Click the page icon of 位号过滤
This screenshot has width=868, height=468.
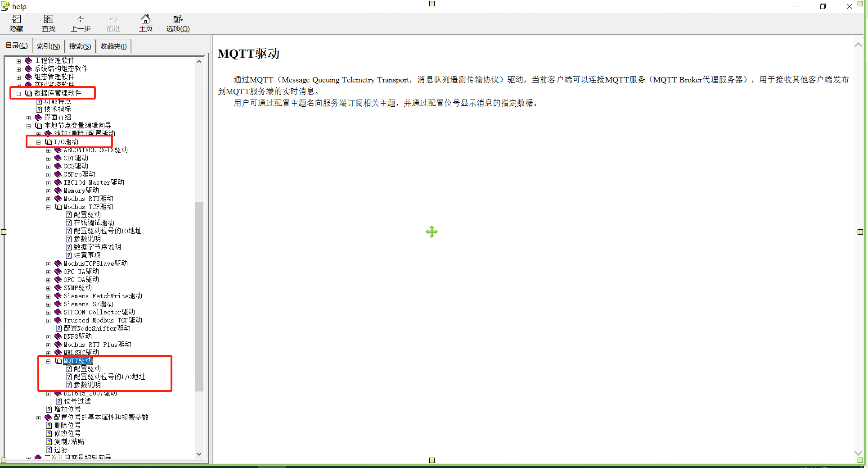59,401
